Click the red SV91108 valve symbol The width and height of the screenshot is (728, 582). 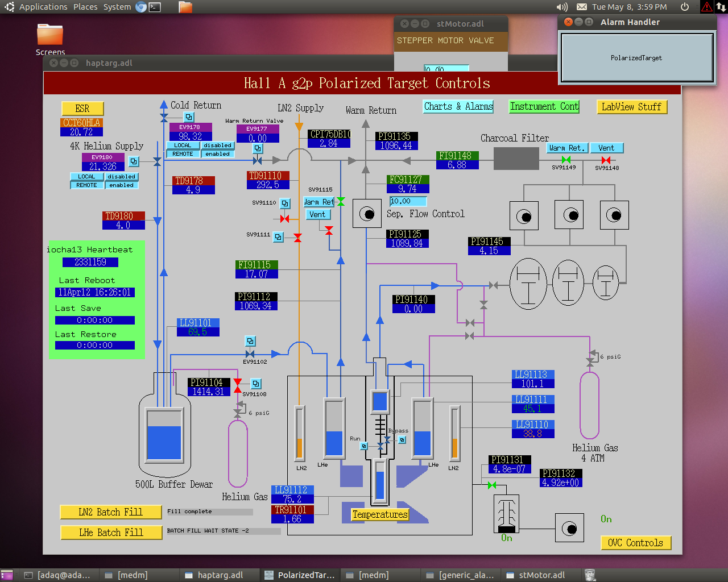238,385
